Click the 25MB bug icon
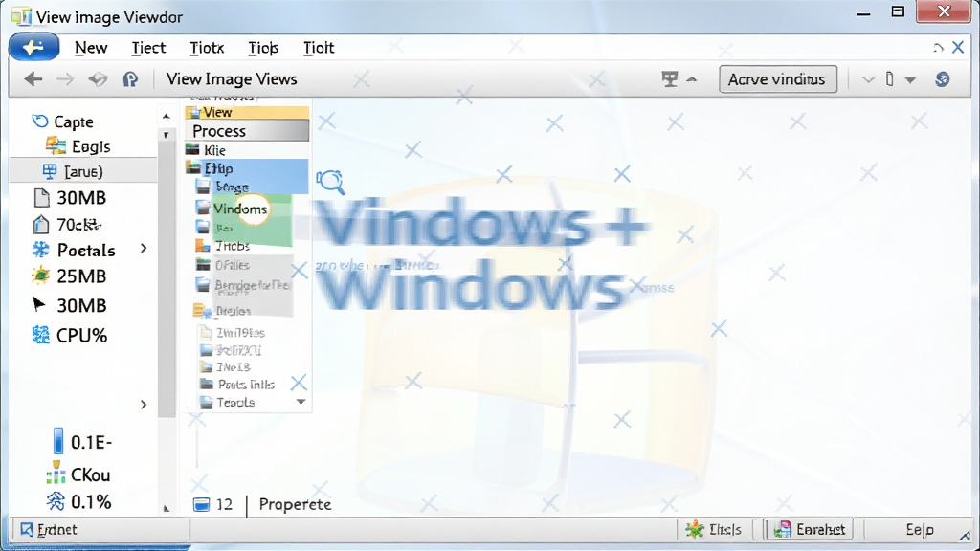Viewport: 980px width, 551px height. pos(40,275)
